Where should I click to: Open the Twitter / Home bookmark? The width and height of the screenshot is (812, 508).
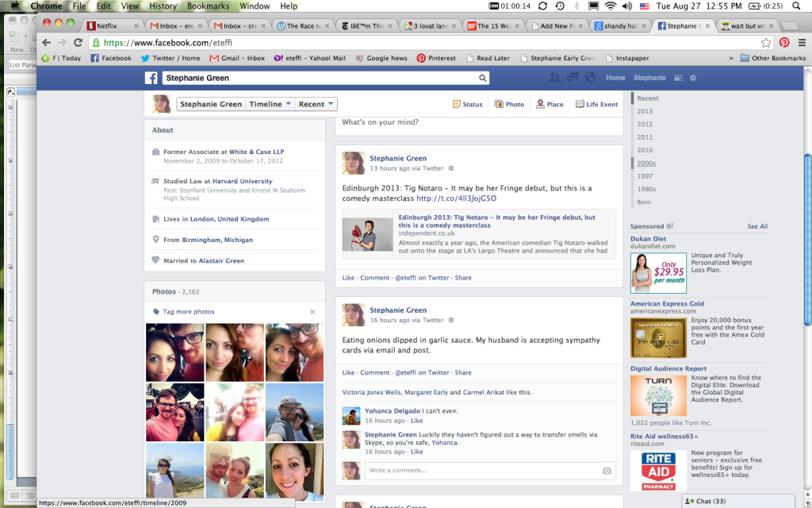click(170, 58)
